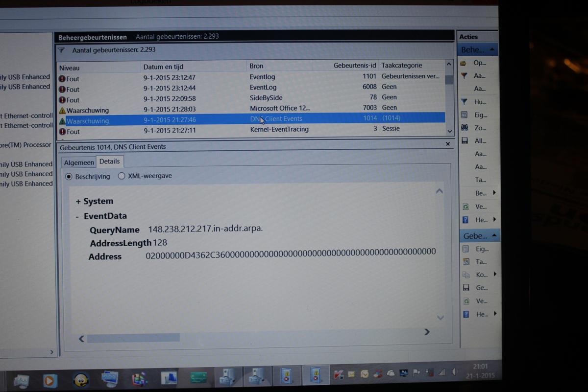Click the funnel filter icon before Aantal gebeurtenissen
588x392 pixels.
(61, 50)
